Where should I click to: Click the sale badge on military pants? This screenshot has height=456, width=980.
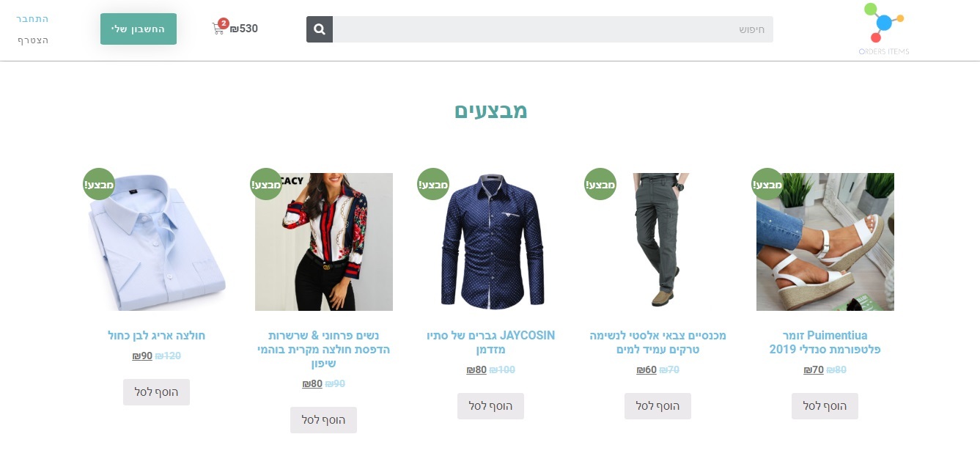point(600,184)
